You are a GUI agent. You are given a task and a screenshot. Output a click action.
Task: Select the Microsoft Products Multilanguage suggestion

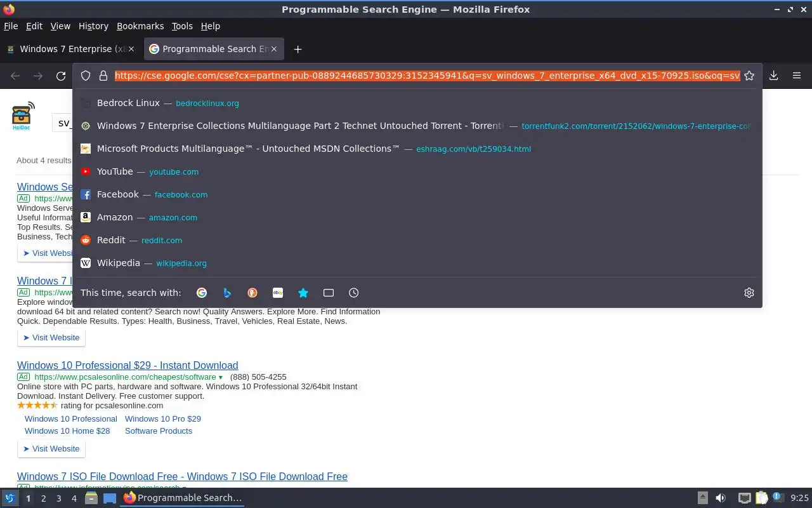click(x=417, y=149)
